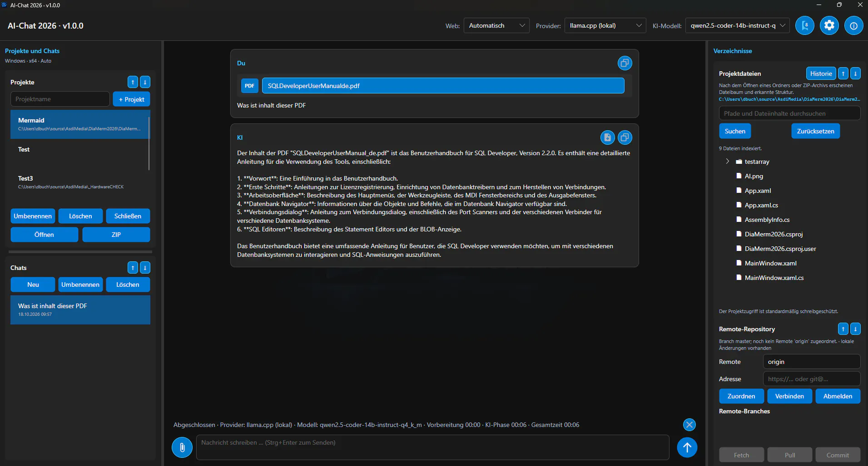
Task: Focus the Projektname input field
Action: pos(60,99)
